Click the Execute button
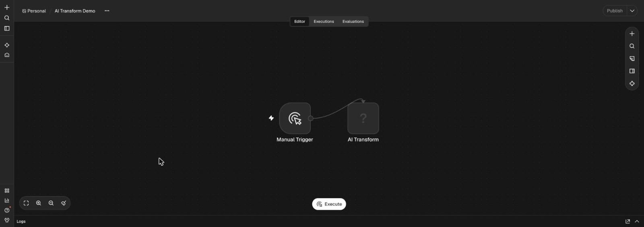The width and height of the screenshot is (644, 227). pyautogui.click(x=329, y=204)
